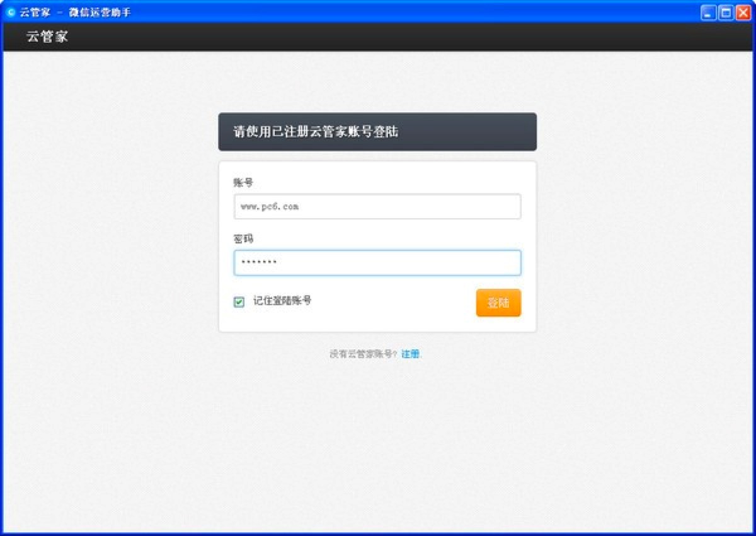The height and width of the screenshot is (536, 756).
Task: Click the 请使用已注册云管家账号登陆 heading
Action: pos(316,132)
